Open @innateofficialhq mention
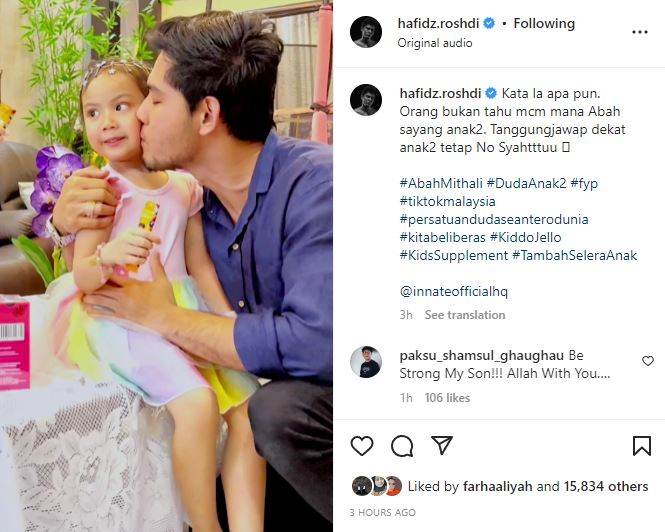The width and height of the screenshot is (665, 532). [453, 291]
